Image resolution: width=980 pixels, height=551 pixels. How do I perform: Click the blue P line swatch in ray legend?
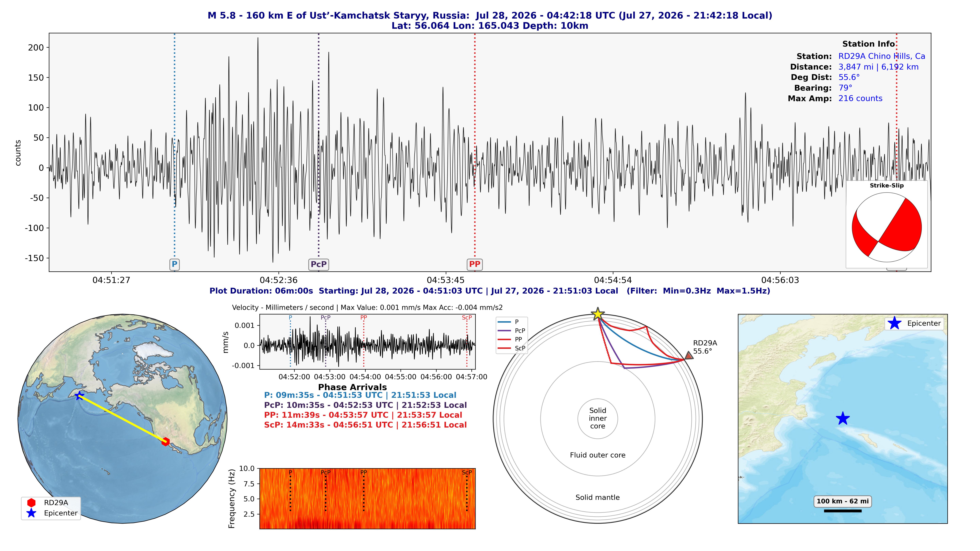pyautogui.click(x=504, y=322)
